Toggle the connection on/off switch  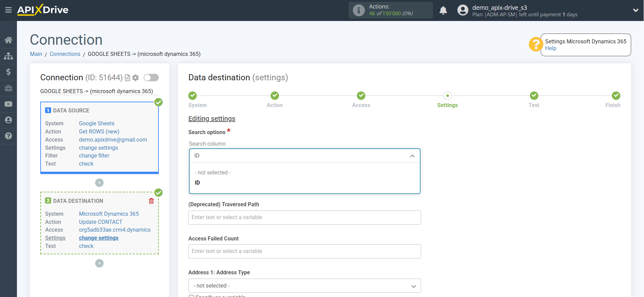(151, 78)
